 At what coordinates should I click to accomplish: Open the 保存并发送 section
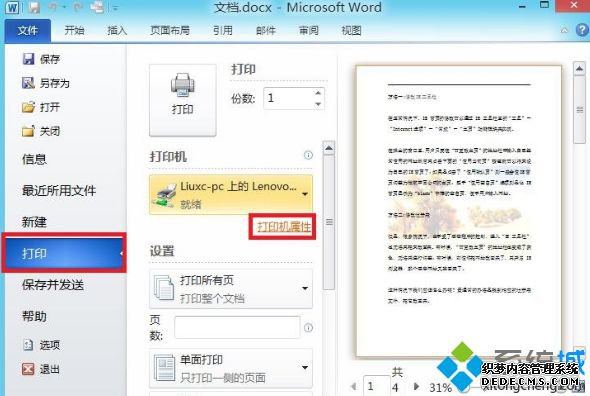coord(53,285)
